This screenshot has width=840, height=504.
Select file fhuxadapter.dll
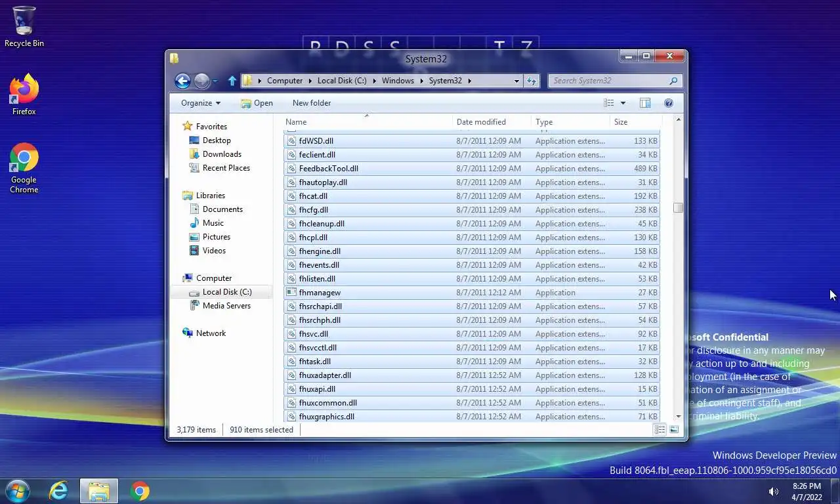tap(472, 375)
